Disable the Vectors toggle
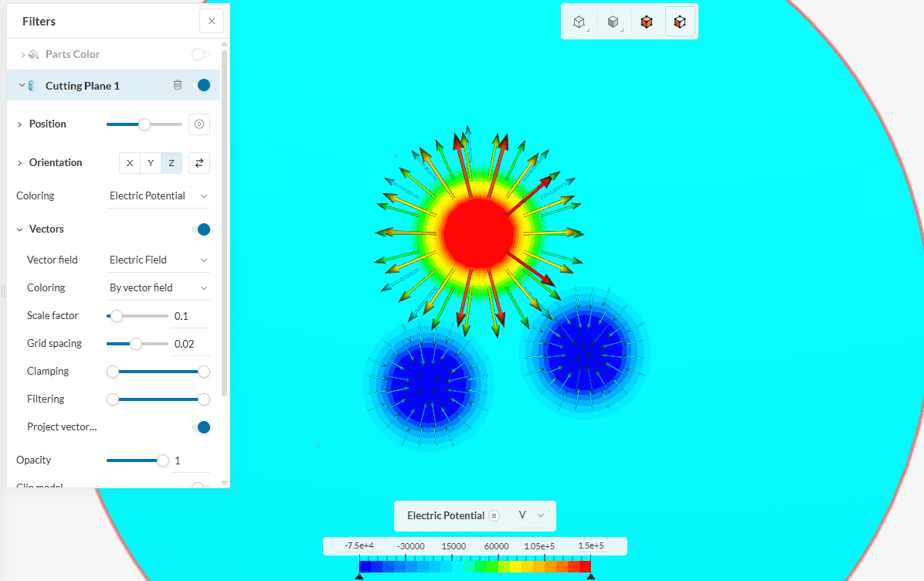This screenshot has width=924, height=581. coord(201,229)
